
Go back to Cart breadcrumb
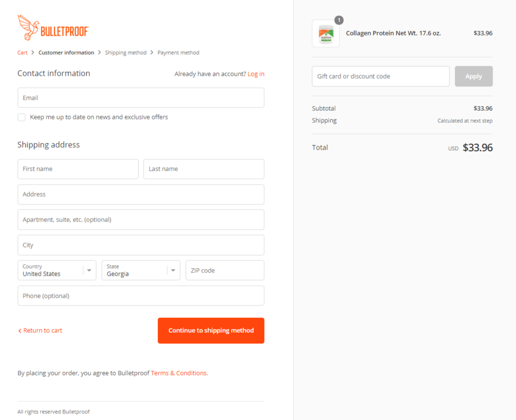pyautogui.click(x=23, y=53)
